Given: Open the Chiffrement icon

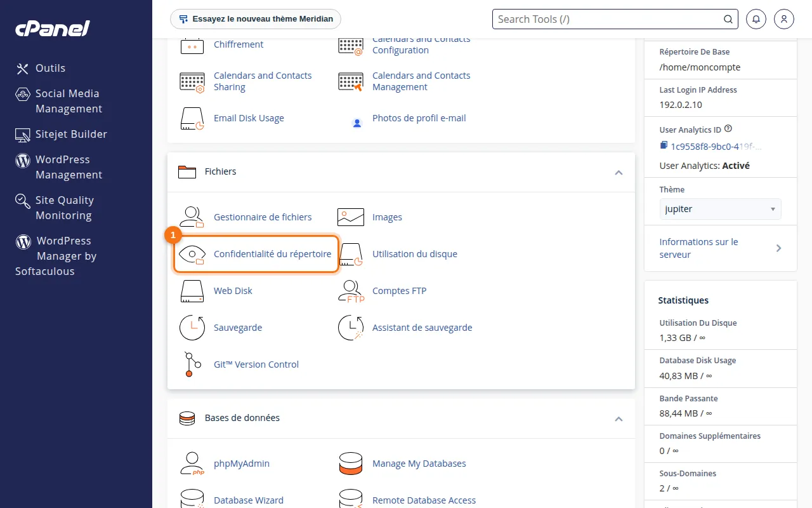Looking at the screenshot, I should (192, 46).
